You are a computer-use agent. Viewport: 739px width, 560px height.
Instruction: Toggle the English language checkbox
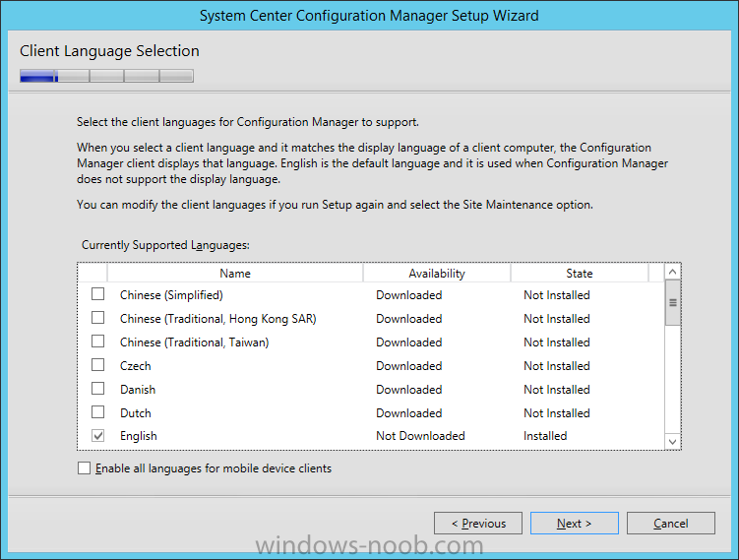tap(98, 436)
